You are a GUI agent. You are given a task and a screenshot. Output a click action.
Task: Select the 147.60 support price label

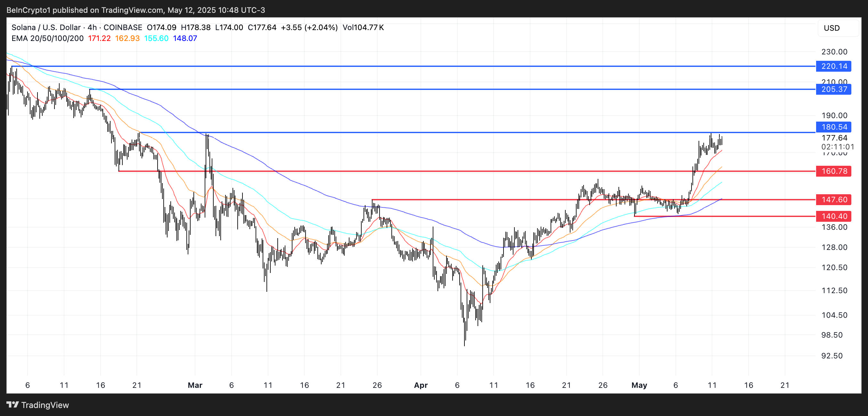[834, 200]
